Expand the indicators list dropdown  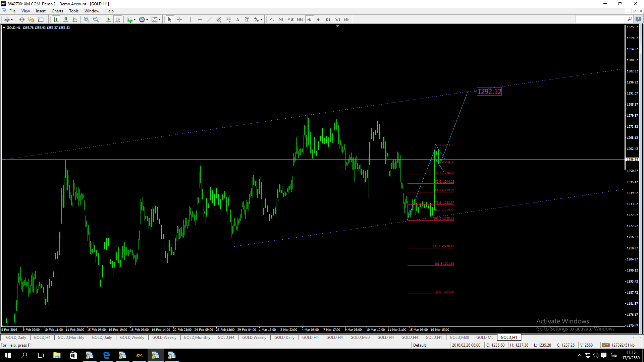[135, 19]
